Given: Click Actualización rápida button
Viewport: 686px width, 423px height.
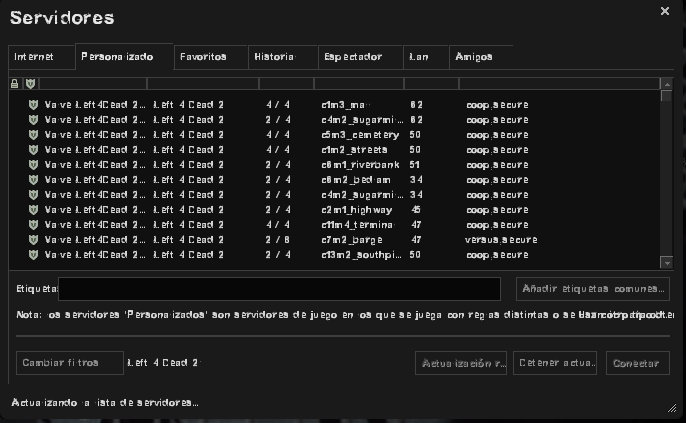Looking at the screenshot, I should coord(461,363).
